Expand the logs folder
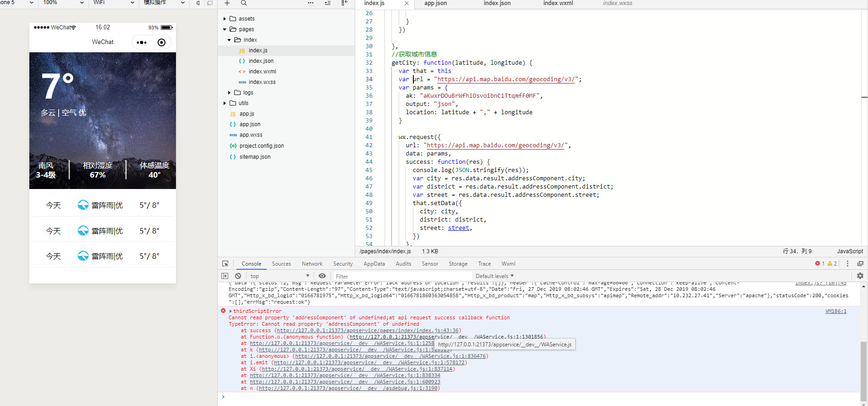The image size is (868, 406). pyautogui.click(x=229, y=93)
